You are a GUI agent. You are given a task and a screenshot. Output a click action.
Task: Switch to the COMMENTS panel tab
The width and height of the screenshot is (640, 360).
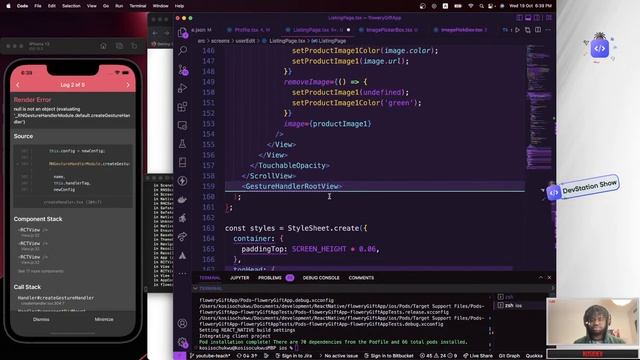click(x=361, y=278)
